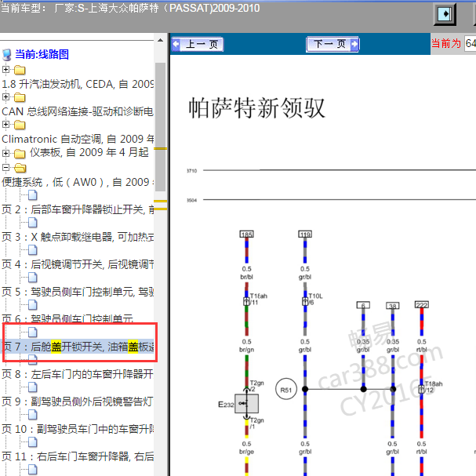Open 页 5：驾驶员侧车门控制单元

(78, 292)
